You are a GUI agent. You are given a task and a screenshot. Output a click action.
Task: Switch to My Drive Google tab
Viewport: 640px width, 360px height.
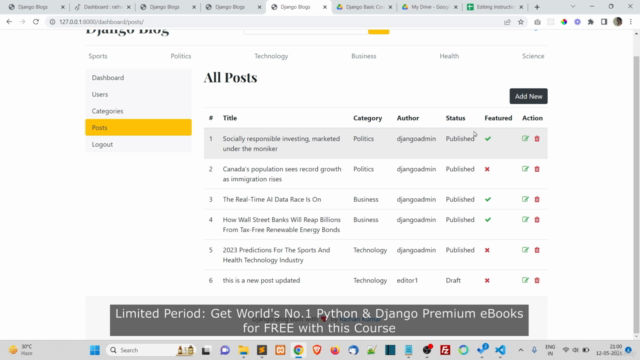pyautogui.click(x=429, y=7)
